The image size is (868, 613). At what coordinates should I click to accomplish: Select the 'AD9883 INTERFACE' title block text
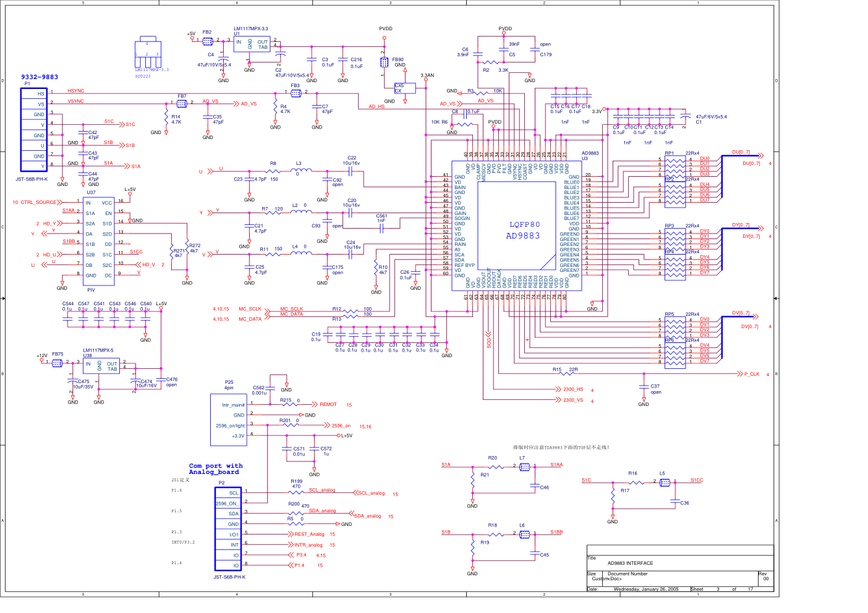[630, 563]
